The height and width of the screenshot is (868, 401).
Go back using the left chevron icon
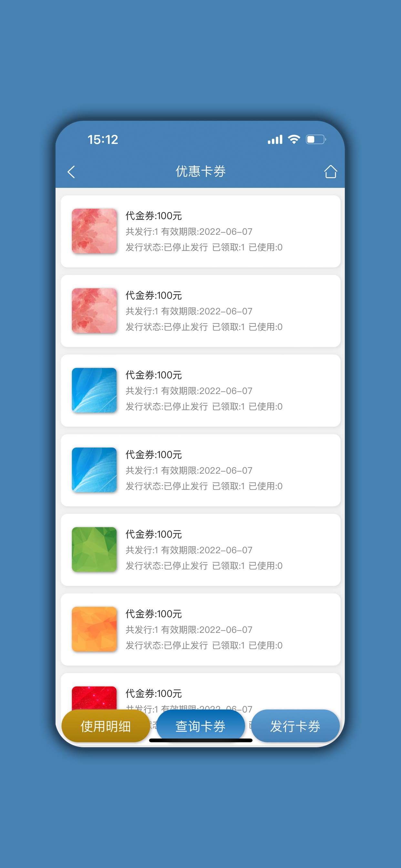(x=71, y=172)
